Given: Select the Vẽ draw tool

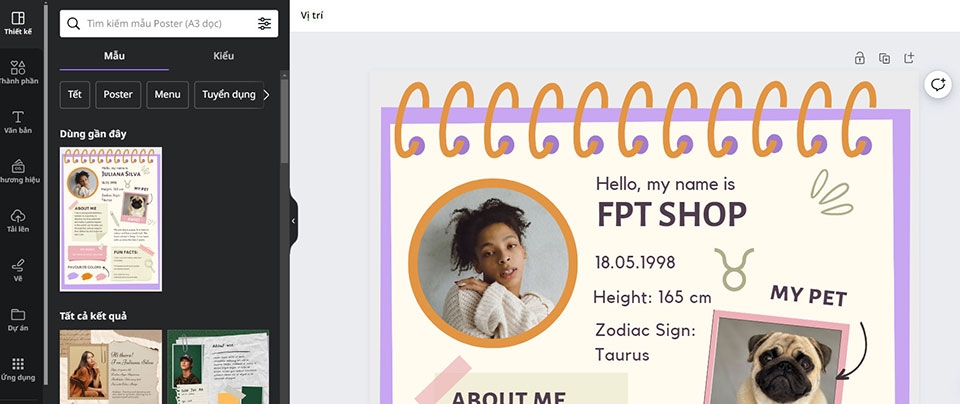Looking at the screenshot, I should pos(18,270).
